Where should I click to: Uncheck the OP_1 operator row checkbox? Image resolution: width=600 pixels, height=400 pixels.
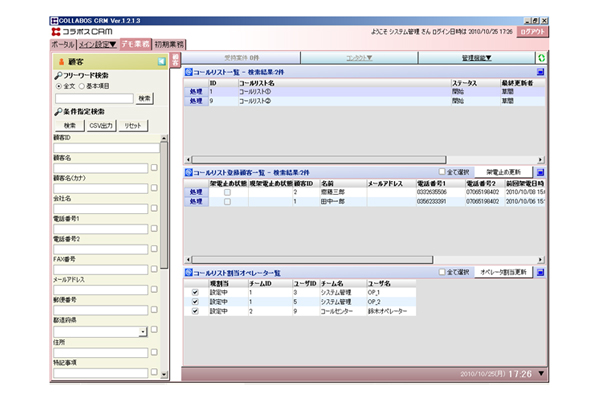coord(196,292)
